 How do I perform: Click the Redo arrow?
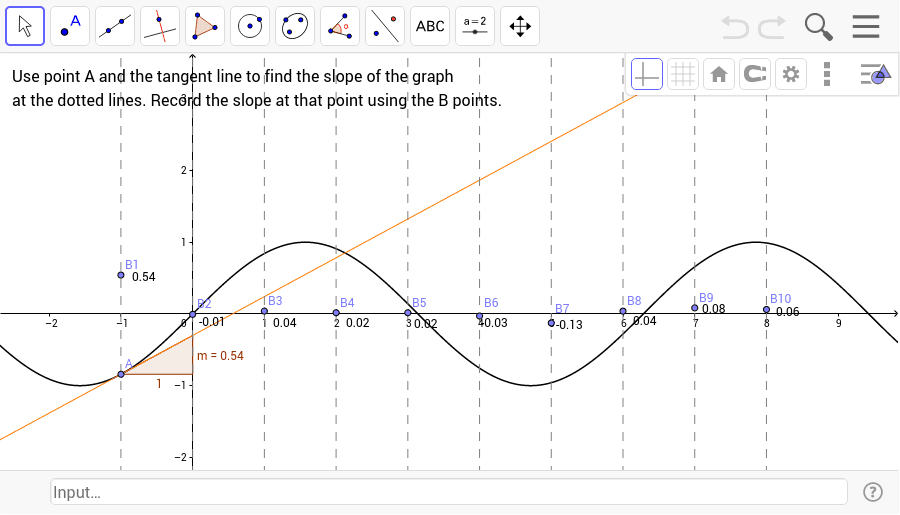(x=772, y=26)
